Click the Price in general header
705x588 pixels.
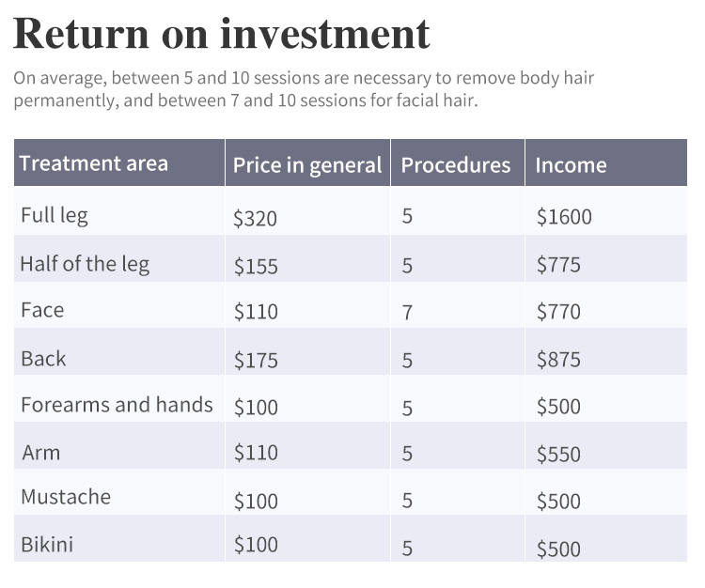coord(306,165)
